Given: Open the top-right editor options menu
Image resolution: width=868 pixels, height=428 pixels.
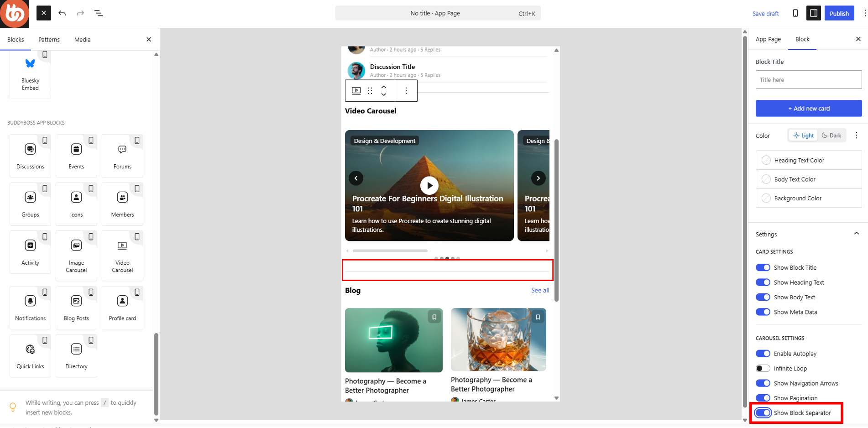Looking at the screenshot, I should (x=864, y=13).
